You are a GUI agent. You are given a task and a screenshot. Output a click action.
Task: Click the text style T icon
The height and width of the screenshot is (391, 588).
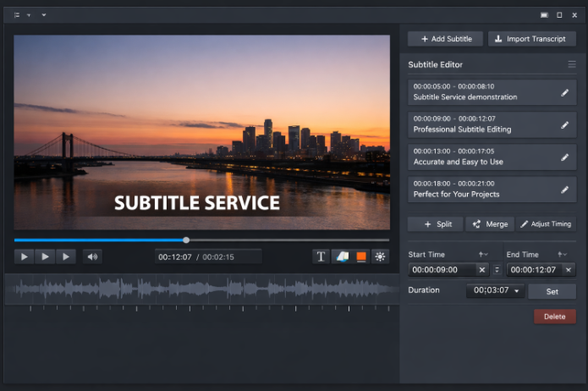coord(321,256)
